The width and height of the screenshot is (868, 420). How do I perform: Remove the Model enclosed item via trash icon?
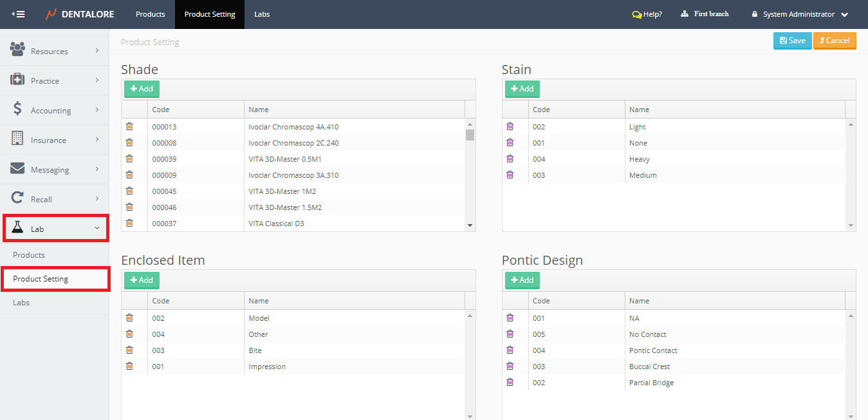129,318
